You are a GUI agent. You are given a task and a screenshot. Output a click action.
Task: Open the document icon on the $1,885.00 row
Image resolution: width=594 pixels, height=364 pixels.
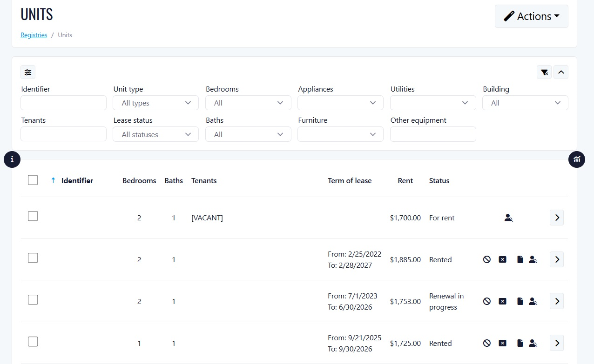pyautogui.click(x=520, y=259)
